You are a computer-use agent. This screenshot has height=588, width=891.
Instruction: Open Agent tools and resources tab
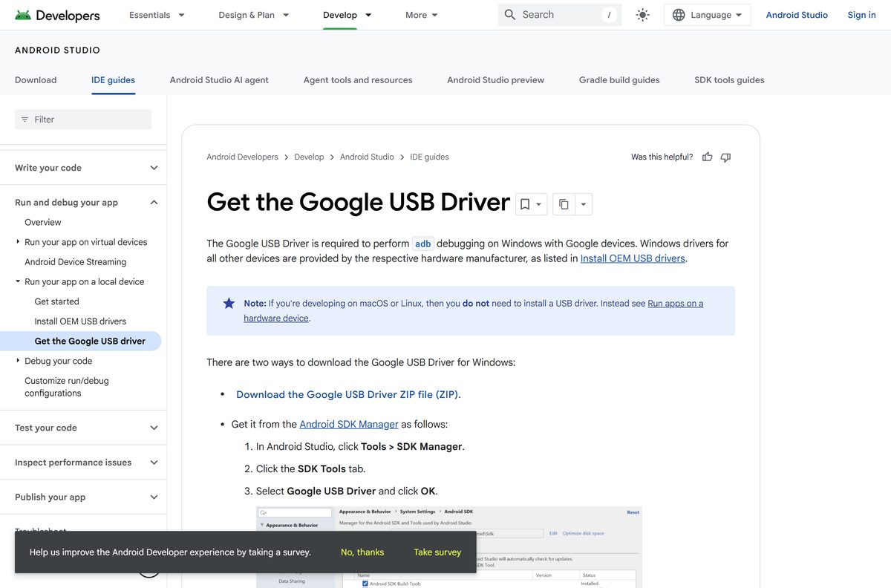click(x=358, y=80)
